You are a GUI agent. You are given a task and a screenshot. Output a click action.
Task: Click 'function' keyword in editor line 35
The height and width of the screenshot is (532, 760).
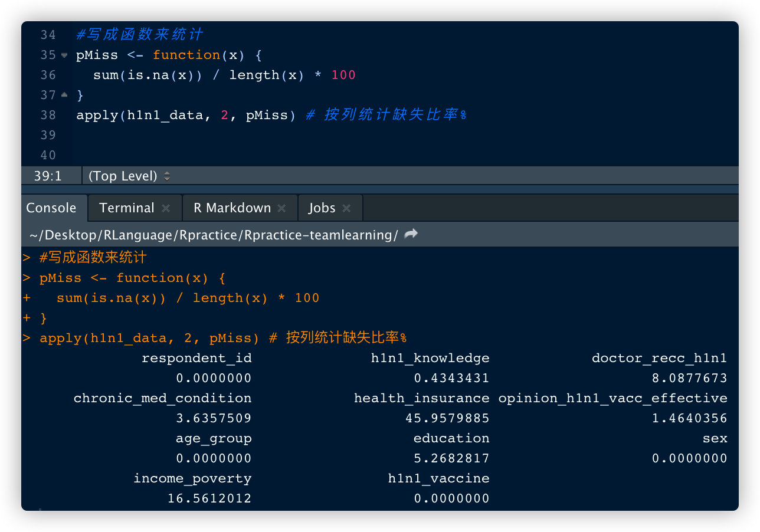186,55
